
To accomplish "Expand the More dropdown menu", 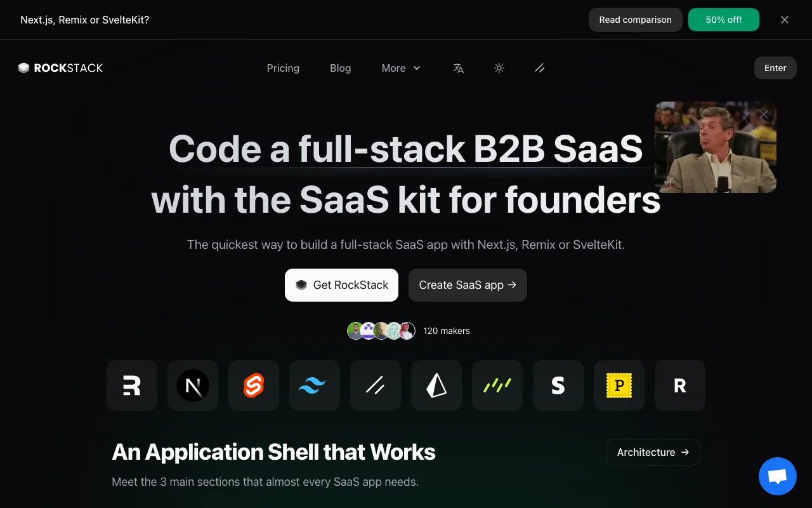I will (x=401, y=68).
